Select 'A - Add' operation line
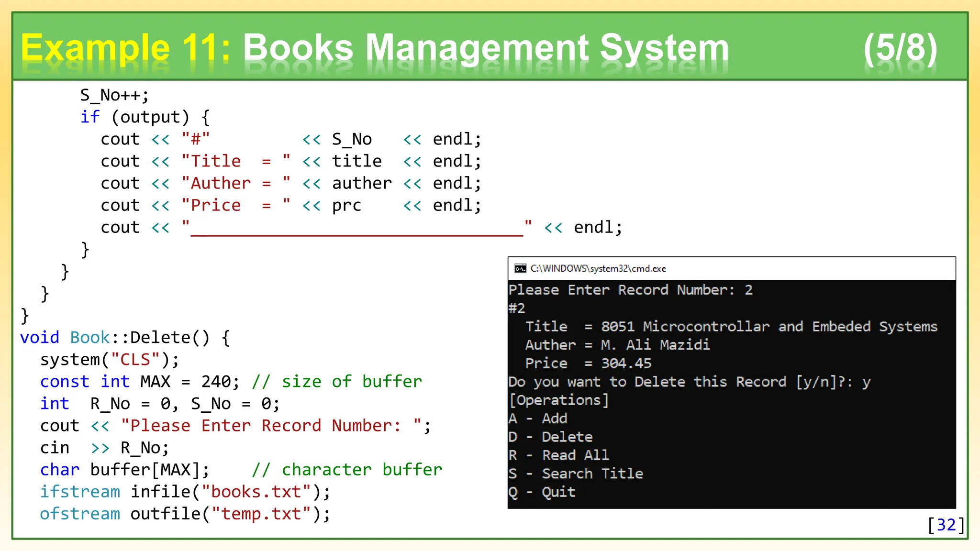This screenshot has height=551, width=980. coord(538,419)
